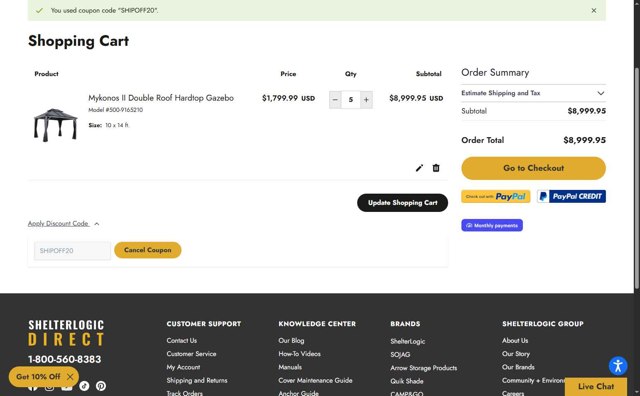Click the $1,799.99 USD price
The height and width of the screenshot is (396, 640).
coord(288,98)
